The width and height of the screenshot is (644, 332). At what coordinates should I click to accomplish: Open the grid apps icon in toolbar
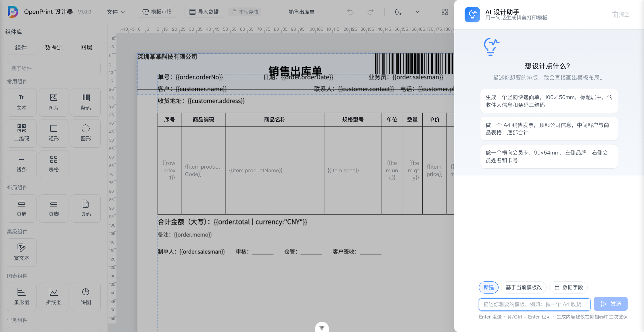(445, 12)
